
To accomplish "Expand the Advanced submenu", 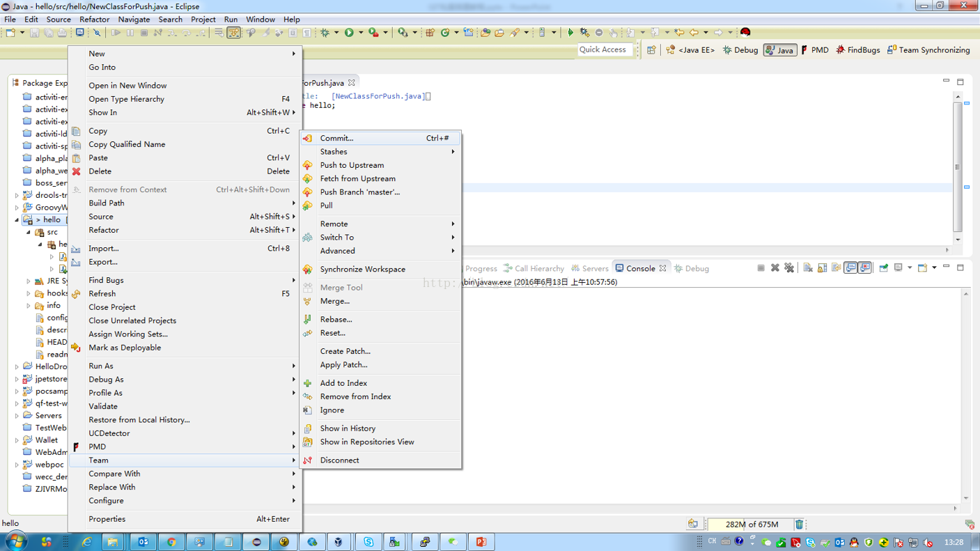I will click(x=380, y=251).
